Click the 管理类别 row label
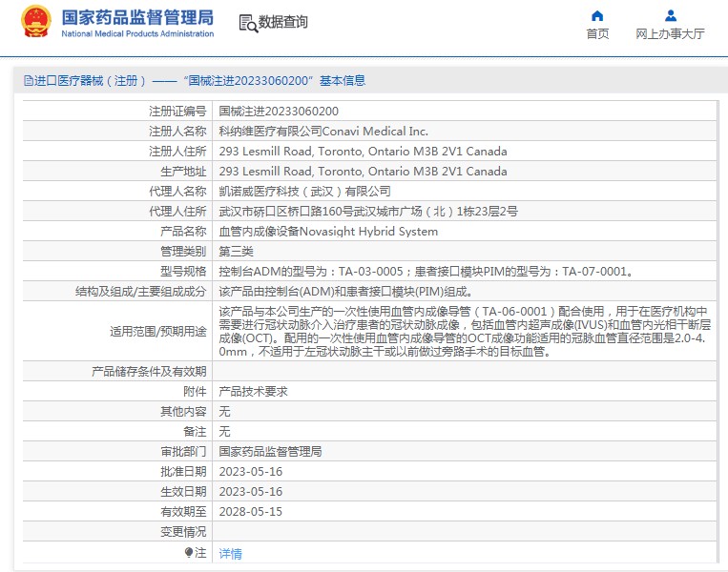The width and height of the screenshot is (728, 572). click(x=183, y=251)
